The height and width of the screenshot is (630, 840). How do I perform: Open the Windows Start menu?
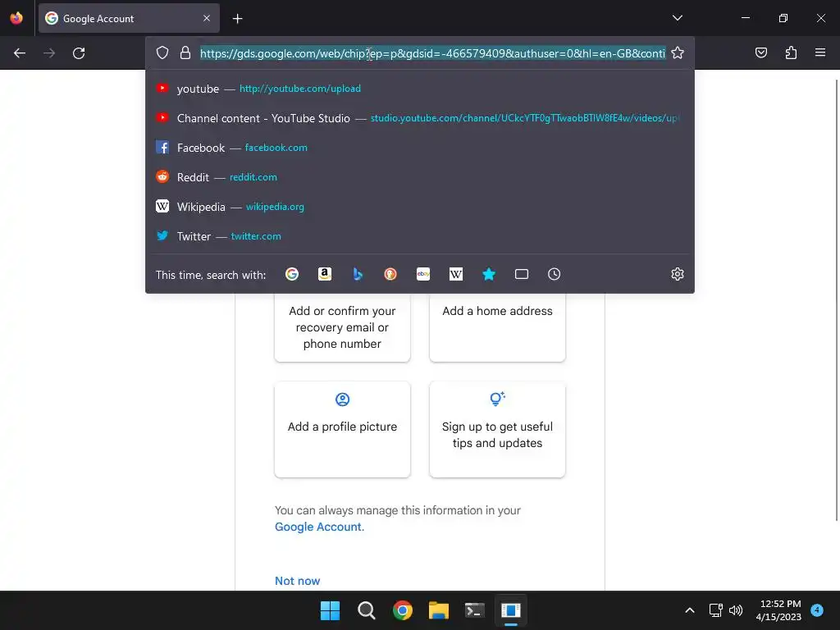point(330,610)
